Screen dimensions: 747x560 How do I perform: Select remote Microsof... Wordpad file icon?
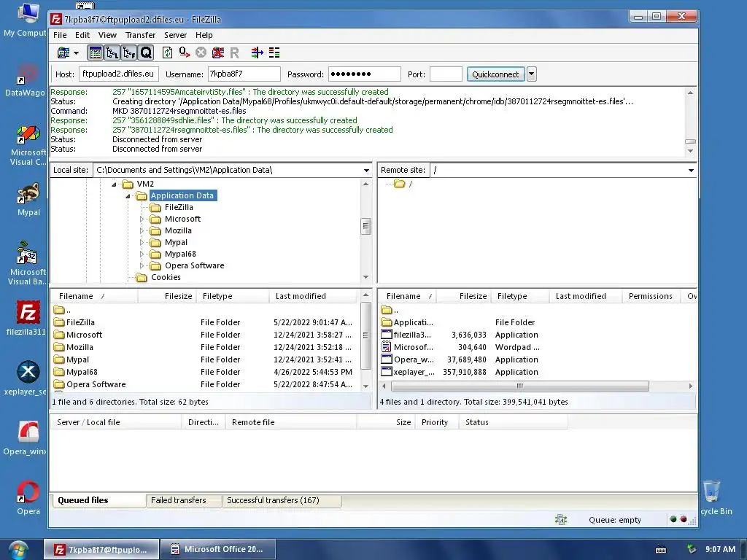(x=387, y=347)
